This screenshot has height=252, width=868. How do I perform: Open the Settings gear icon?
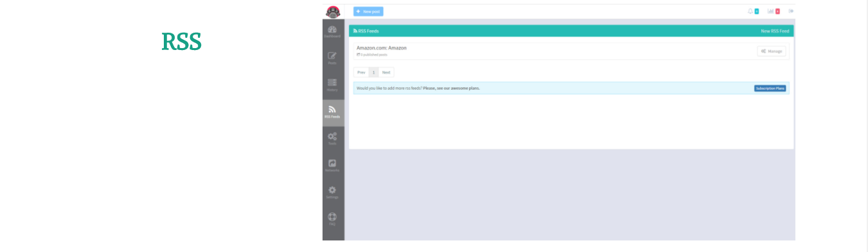[332, 192]
